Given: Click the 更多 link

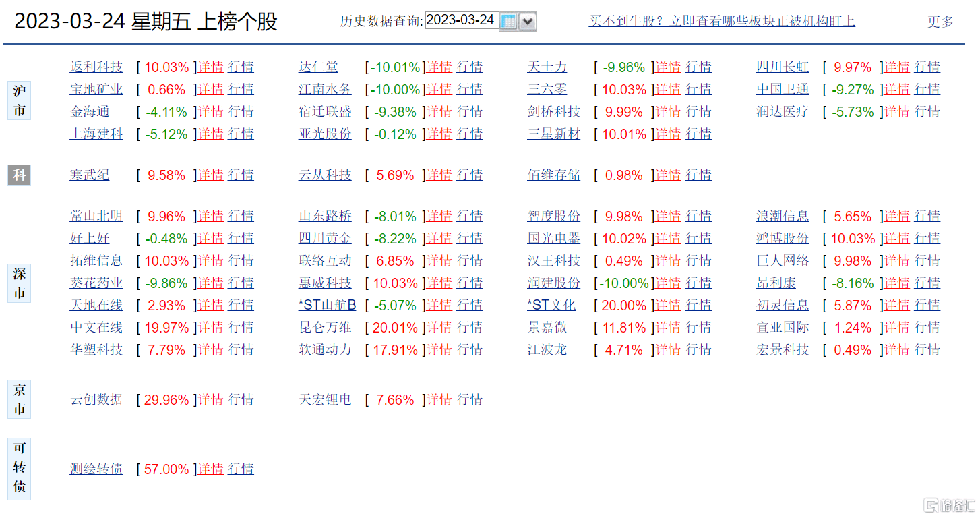Looking at the screenshot, I should pos(941,22).
